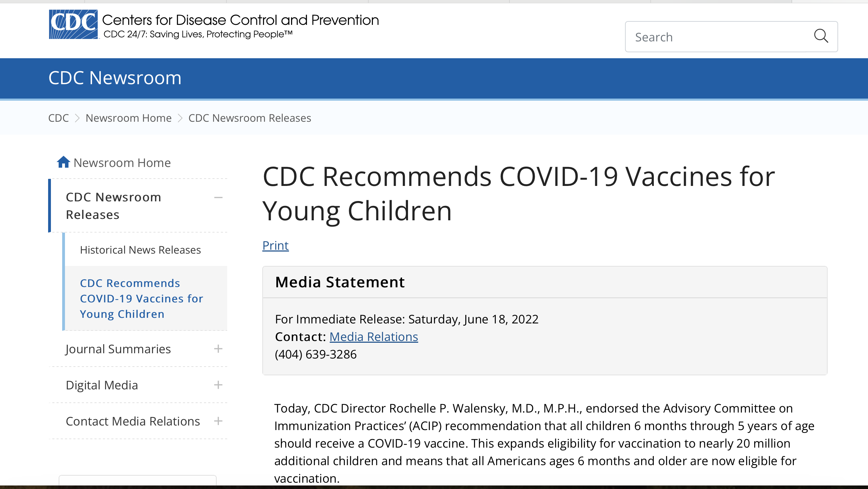868x489 pixels.
Task: Select Historical News Releases in sidebar
Action: [x=140, y=250]
